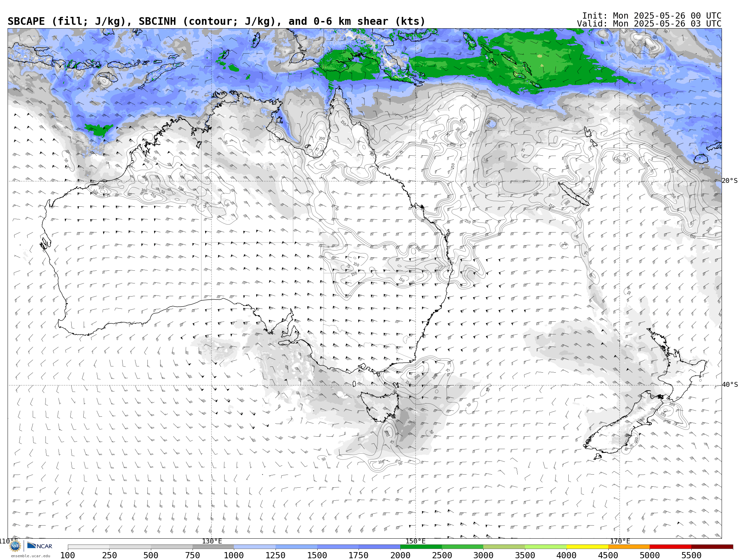
Task: Click the 5000 colorbar label
Action: (x=650, y=555)
